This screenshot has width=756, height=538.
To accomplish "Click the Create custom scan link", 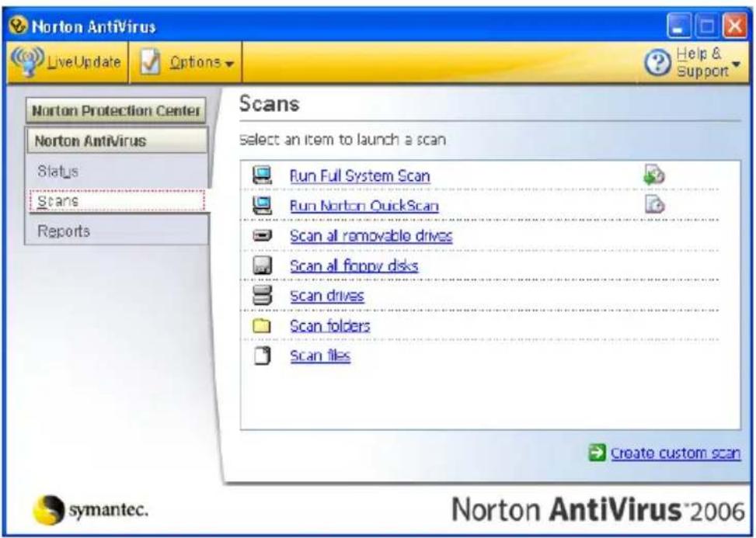I will (x=675, y=453).
